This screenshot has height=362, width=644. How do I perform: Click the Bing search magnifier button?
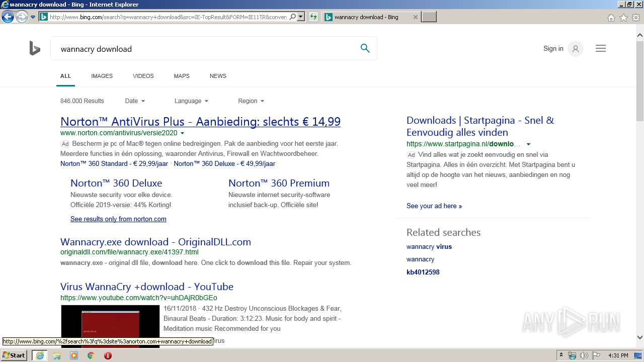coord(365,48)
